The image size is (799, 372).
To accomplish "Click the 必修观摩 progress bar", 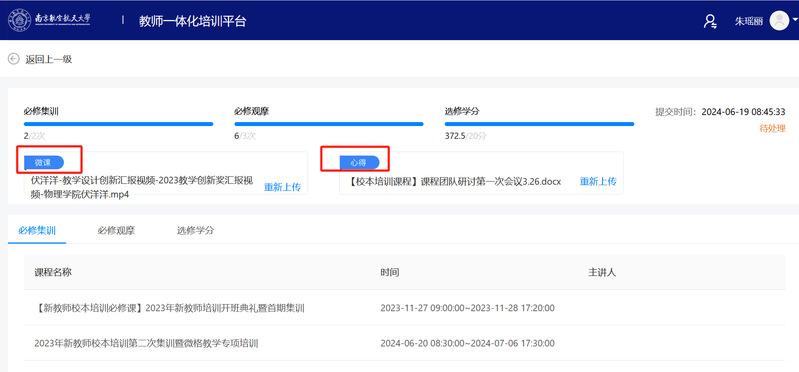I will click(x=329, y=124).
